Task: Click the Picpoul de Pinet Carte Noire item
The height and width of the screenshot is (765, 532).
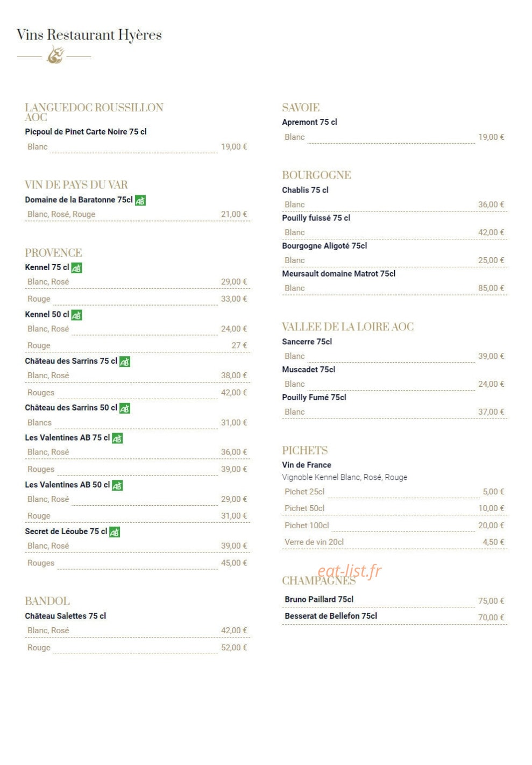Action: point(86,132)
